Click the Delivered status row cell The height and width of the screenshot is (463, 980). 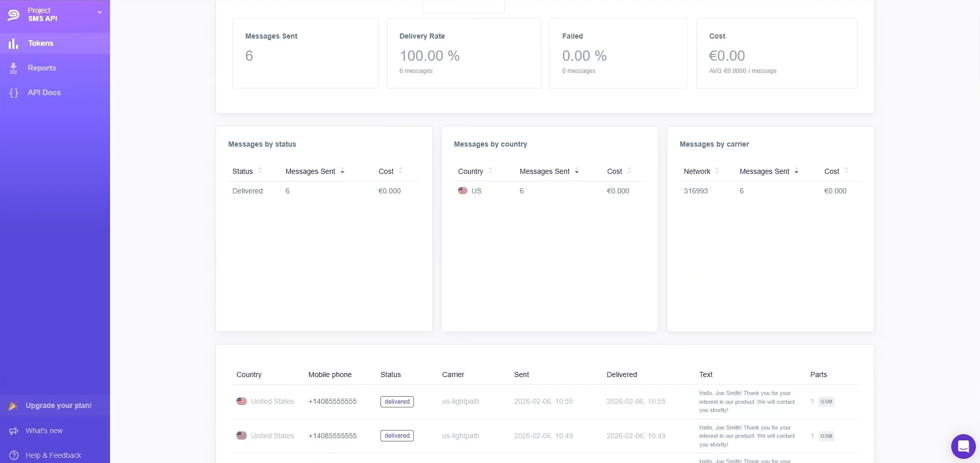pos(247,191)
